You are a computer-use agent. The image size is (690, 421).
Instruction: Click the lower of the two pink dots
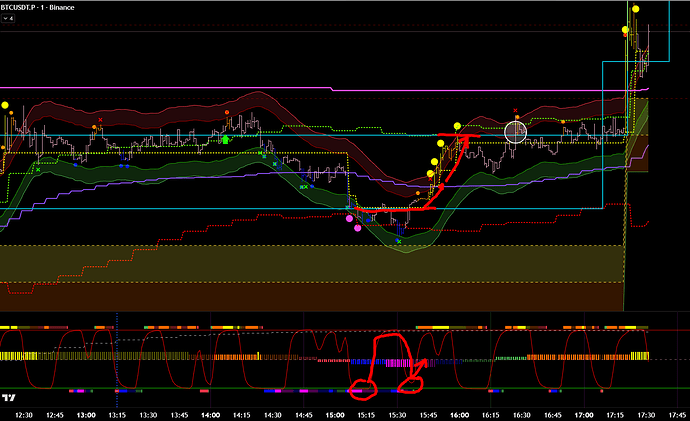point(359,227)
